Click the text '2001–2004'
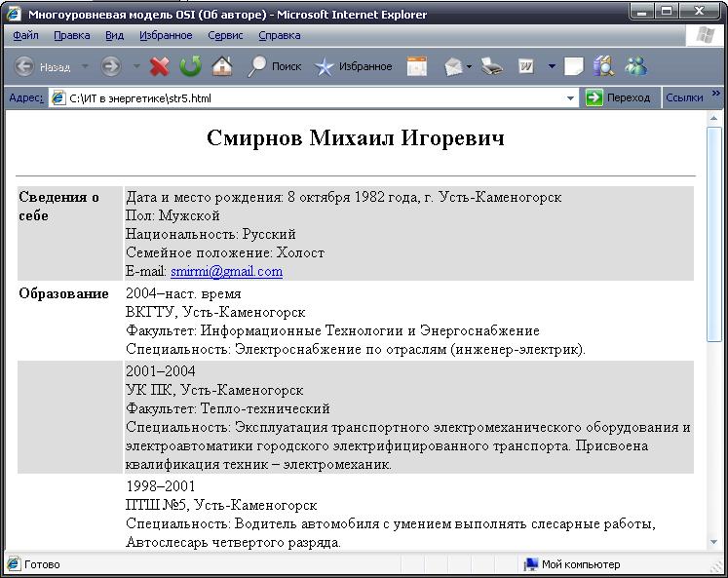Screen dimensions: 728x578 161,371
